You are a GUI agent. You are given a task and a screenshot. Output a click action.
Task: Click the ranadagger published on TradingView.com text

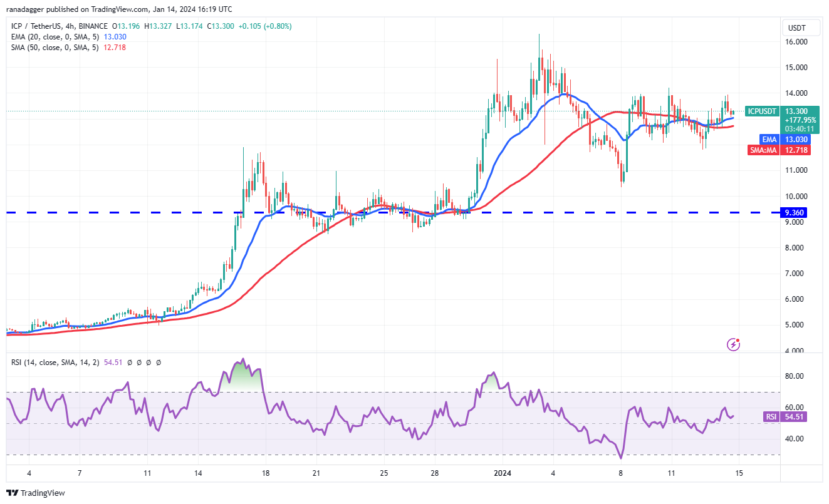119,9
